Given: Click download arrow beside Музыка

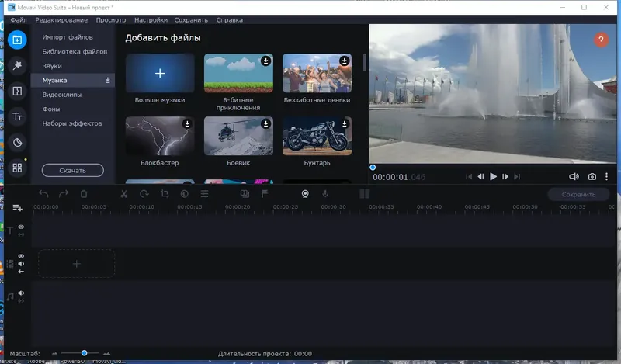Looking at the screenshot, I should (x=107, y=81).
